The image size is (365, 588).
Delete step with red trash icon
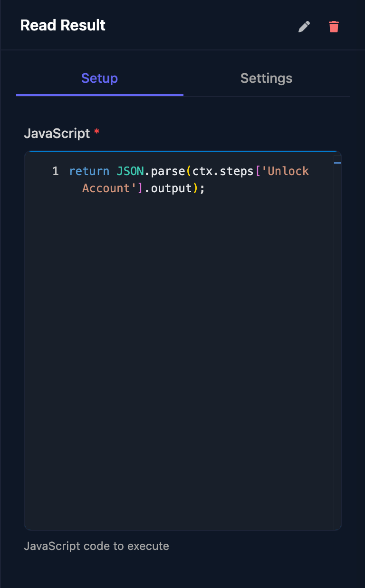tap(334, 27)
